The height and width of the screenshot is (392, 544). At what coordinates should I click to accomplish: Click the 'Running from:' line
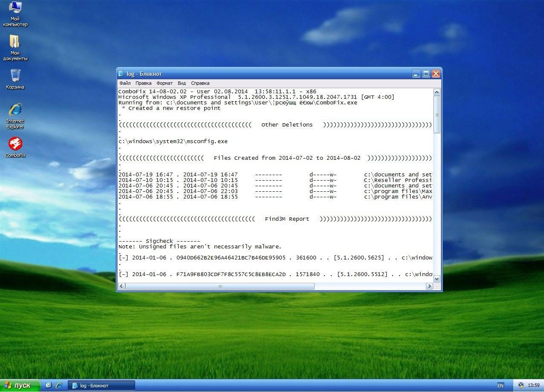click(x=238, y=103)
